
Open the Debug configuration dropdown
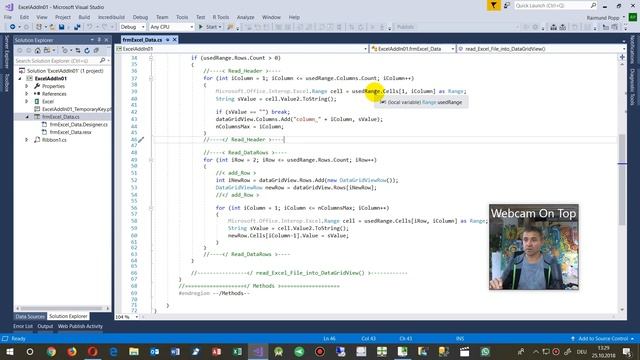click(x=132, y=27)
